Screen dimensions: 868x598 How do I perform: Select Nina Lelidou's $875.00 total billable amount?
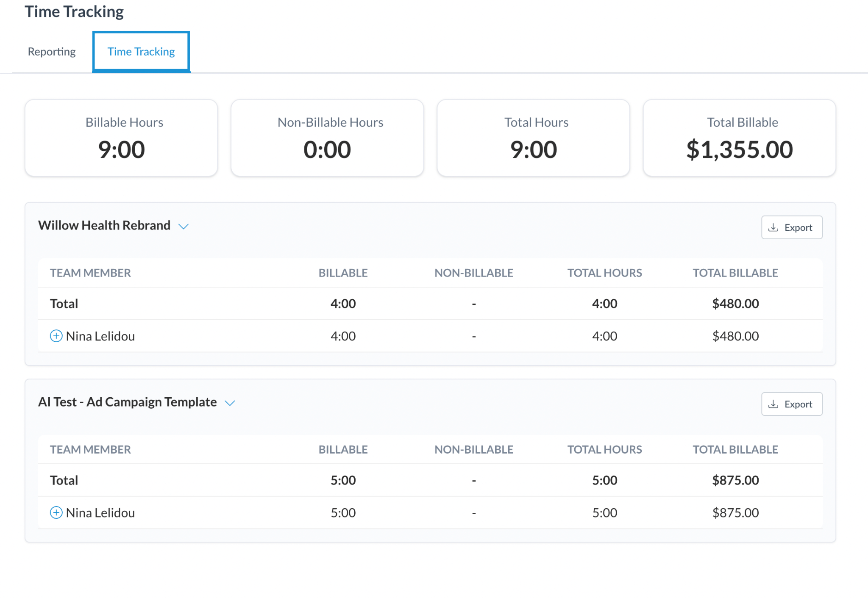pos(735,512)
